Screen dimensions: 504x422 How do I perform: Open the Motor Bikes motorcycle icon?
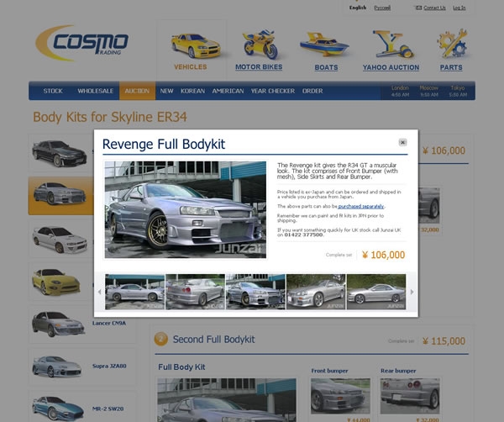pos(260,44)
